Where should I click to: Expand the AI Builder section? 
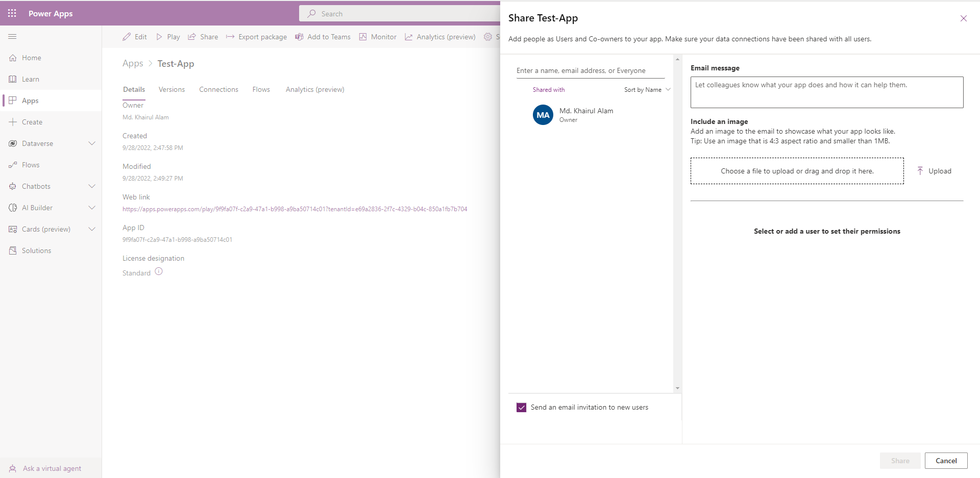coord(92,208)
